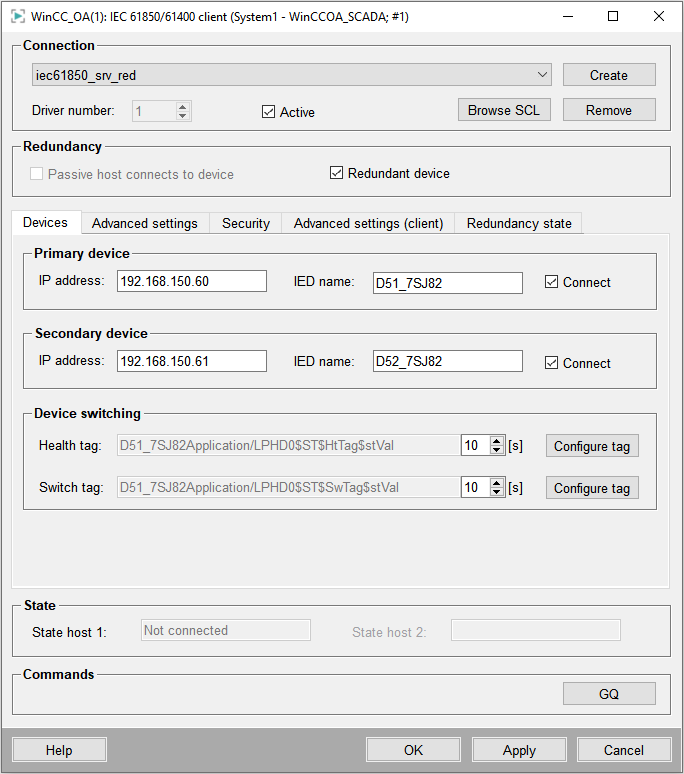Click Configure tag for Health tag
This screenshot has width=684, height=774.
coord(592,446)
